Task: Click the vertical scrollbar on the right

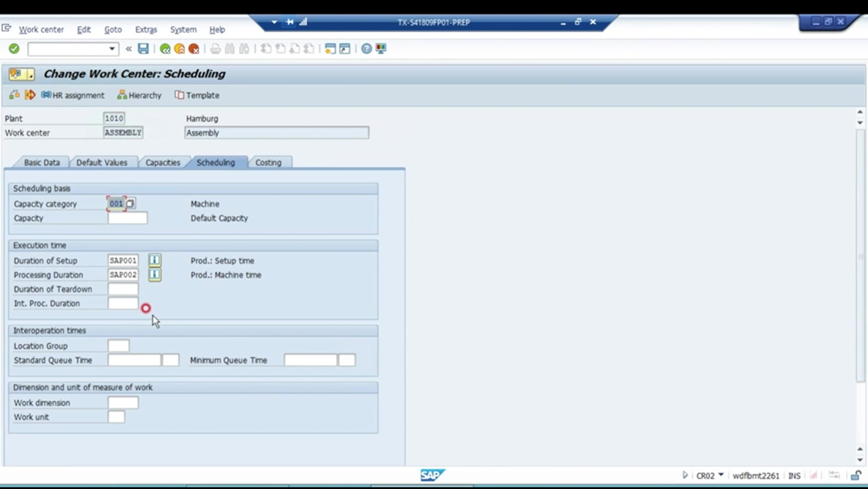Action: 860,255
